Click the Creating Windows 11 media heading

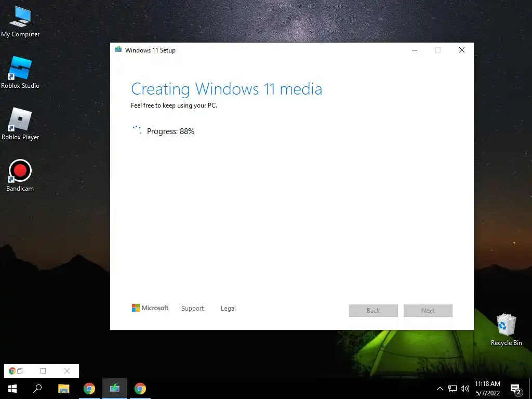pyautogui.click(x=227, y=89)
